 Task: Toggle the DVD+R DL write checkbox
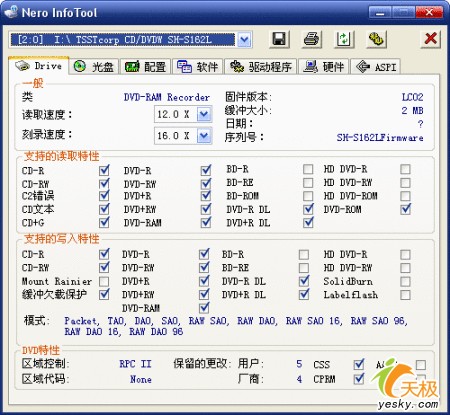(x=304, y=294)
